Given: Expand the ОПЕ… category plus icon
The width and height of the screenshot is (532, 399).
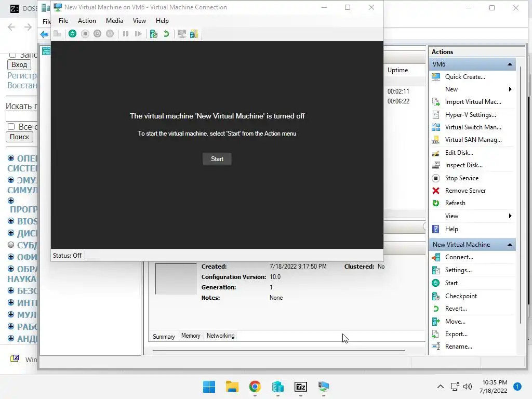Looking at the screenshot, I should [11, 158].
